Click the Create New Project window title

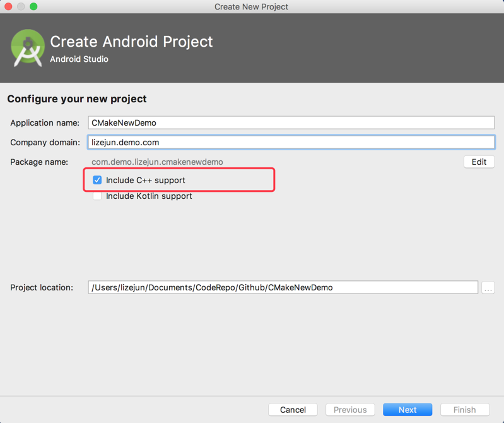point(251,7)
